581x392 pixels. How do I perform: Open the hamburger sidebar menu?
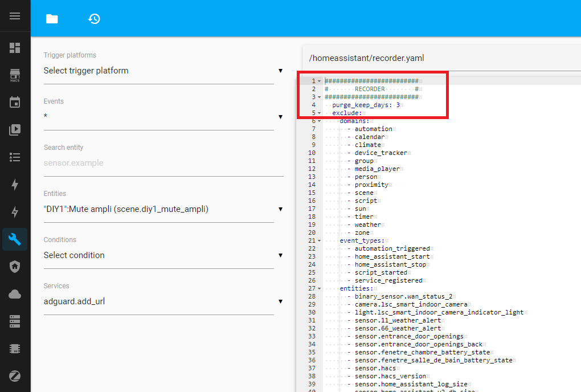click(x=15, y=16)
